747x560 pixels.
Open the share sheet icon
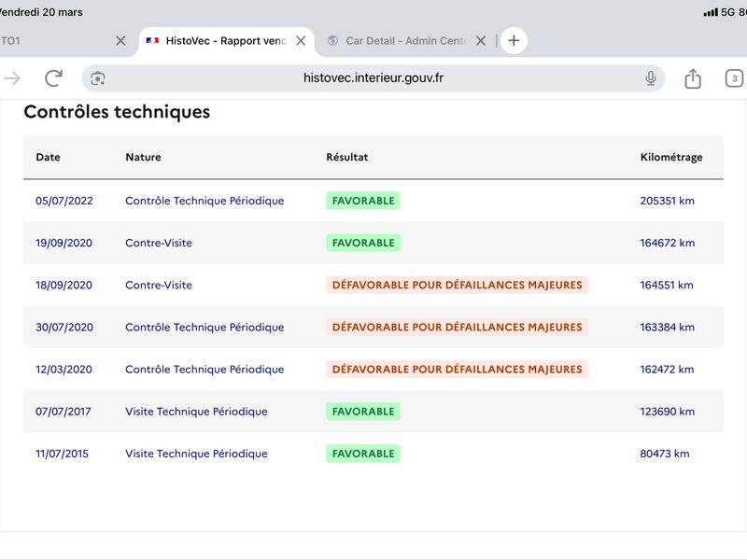click(x=693, y=78)
